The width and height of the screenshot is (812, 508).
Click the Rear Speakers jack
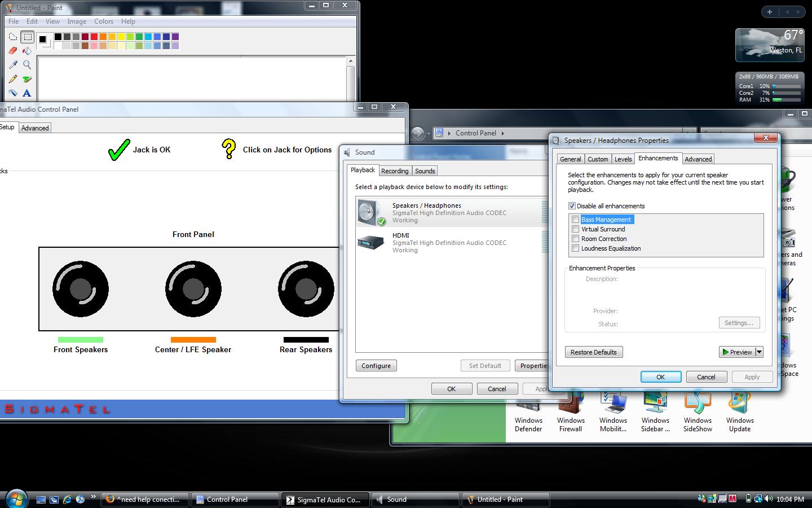click(x=306, y=289)
